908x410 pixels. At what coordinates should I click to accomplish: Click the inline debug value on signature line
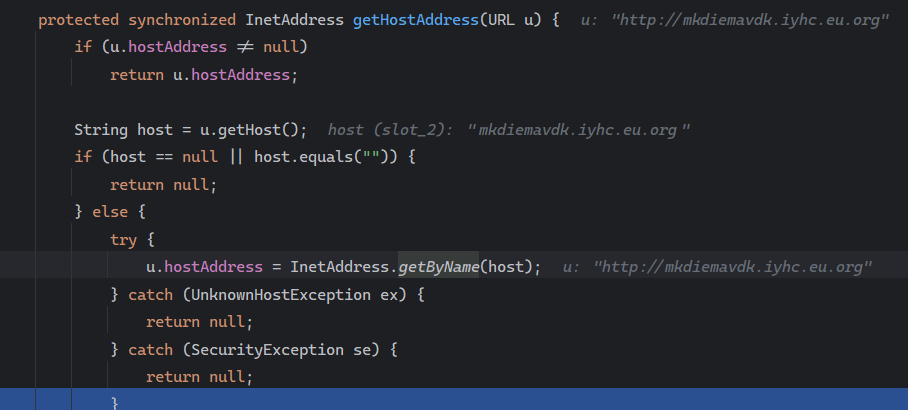point(735,21)
